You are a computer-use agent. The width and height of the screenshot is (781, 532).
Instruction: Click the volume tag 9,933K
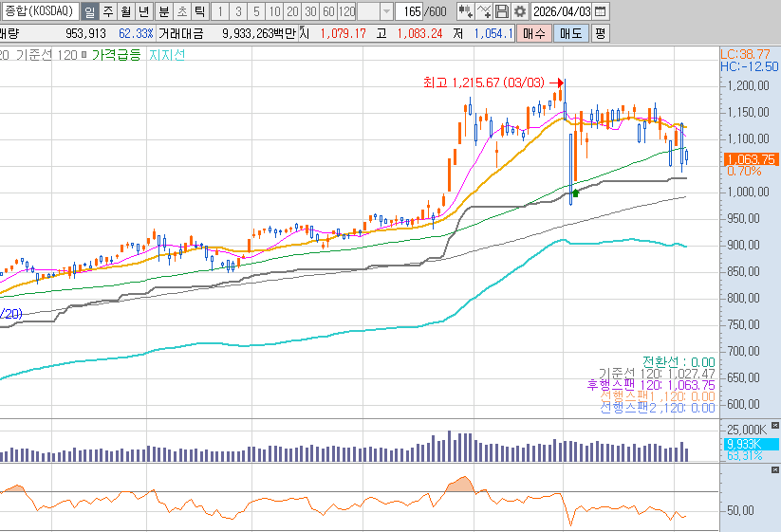[752, 444]
